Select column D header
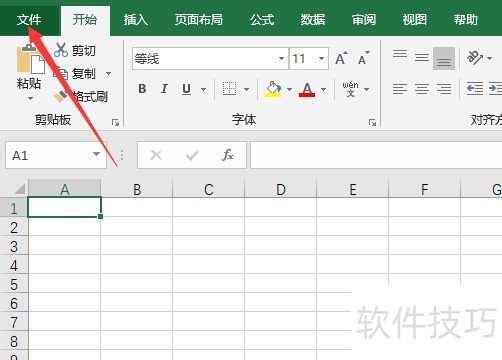This screenshot has width=502, height=360. point(281,189)
